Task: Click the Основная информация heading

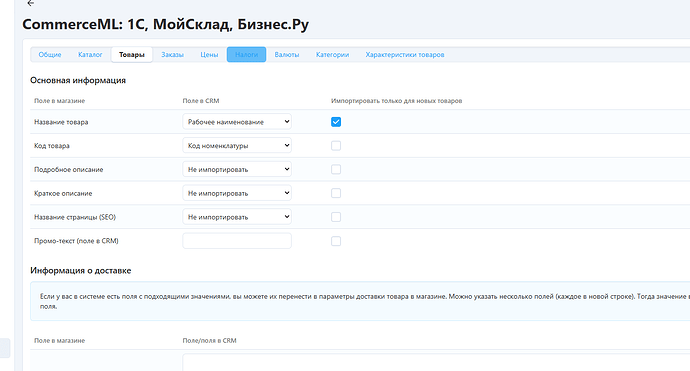Action: (78, 80)
